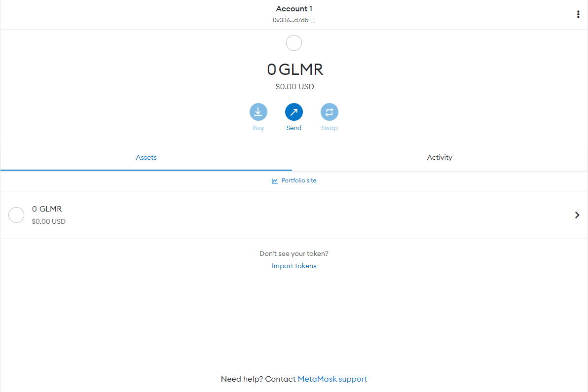Click the Send button label
The image size is (588, 392).
click(x=294, y=128)
